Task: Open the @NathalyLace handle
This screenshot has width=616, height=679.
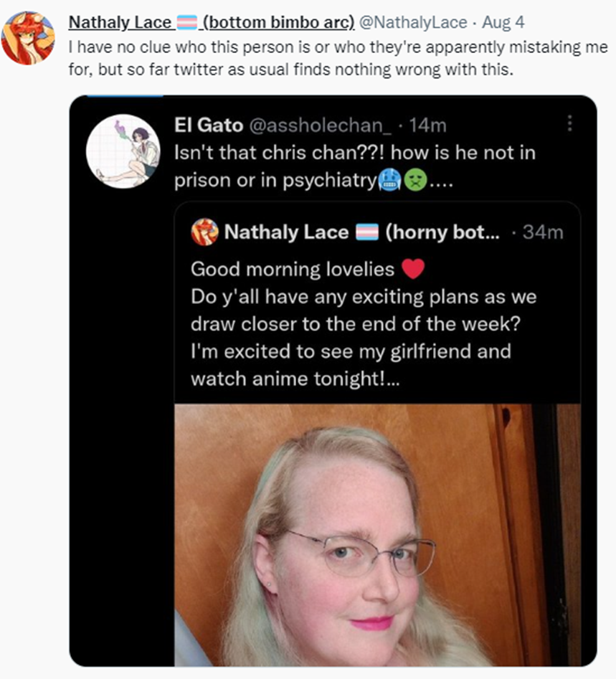Action: 413,22
